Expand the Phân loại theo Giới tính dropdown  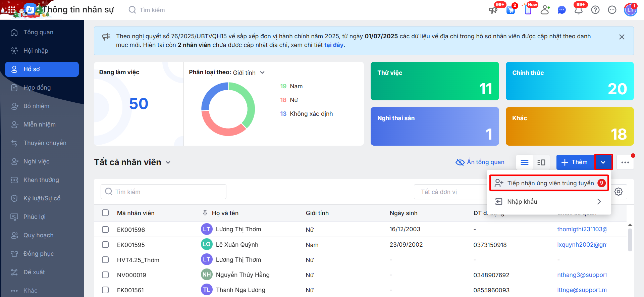[249, 72]
